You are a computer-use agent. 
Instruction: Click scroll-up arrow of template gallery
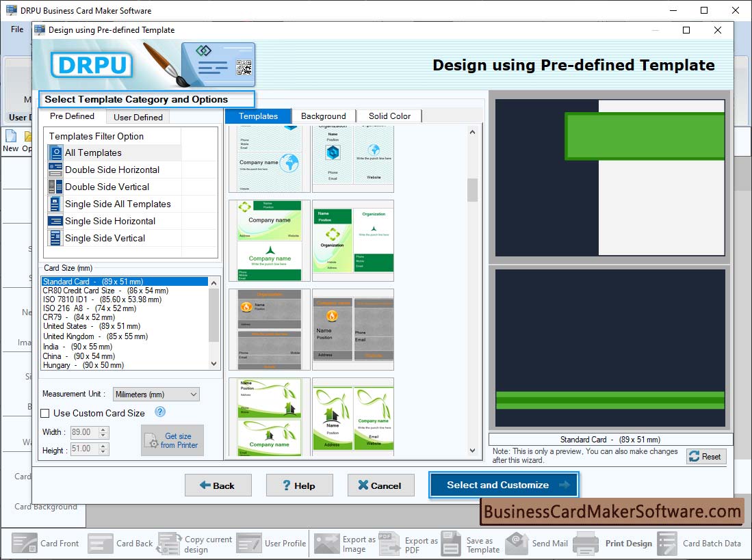tap(472, 132)
